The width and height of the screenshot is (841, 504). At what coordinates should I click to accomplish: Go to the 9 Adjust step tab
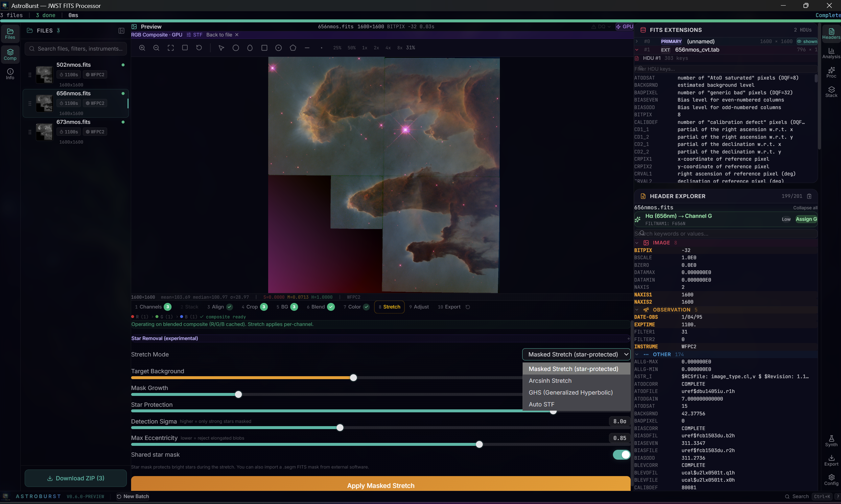click(x=419, y=307)
